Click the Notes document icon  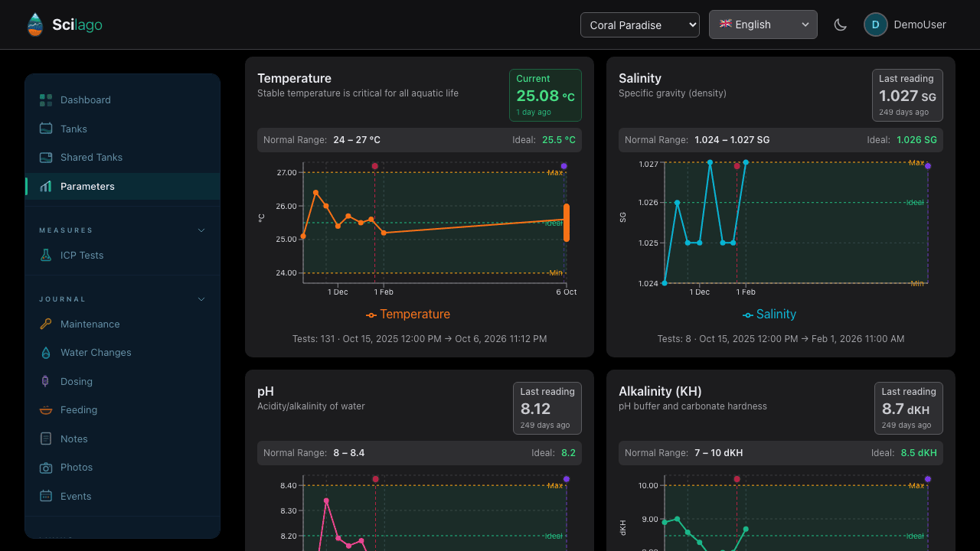(46, 439)
